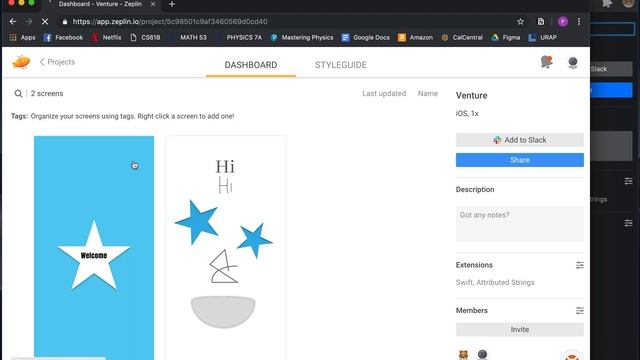Open the Amazon bookmark
This screenshot has width=640, height=360.
(x=415, y=38)
